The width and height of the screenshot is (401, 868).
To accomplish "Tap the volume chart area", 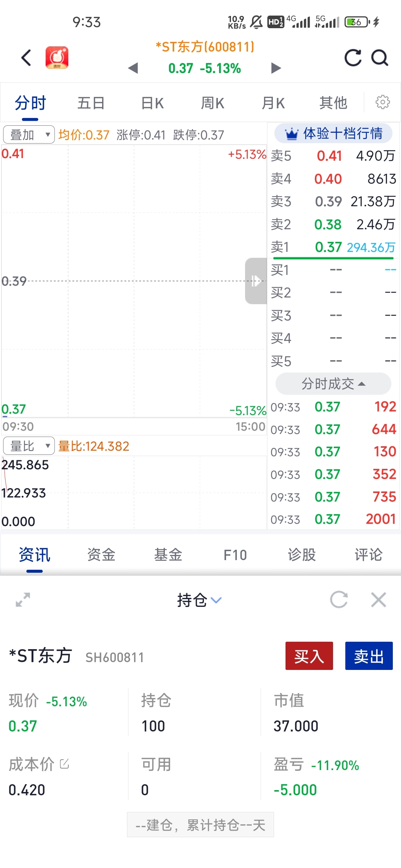I will coord(134,493).
